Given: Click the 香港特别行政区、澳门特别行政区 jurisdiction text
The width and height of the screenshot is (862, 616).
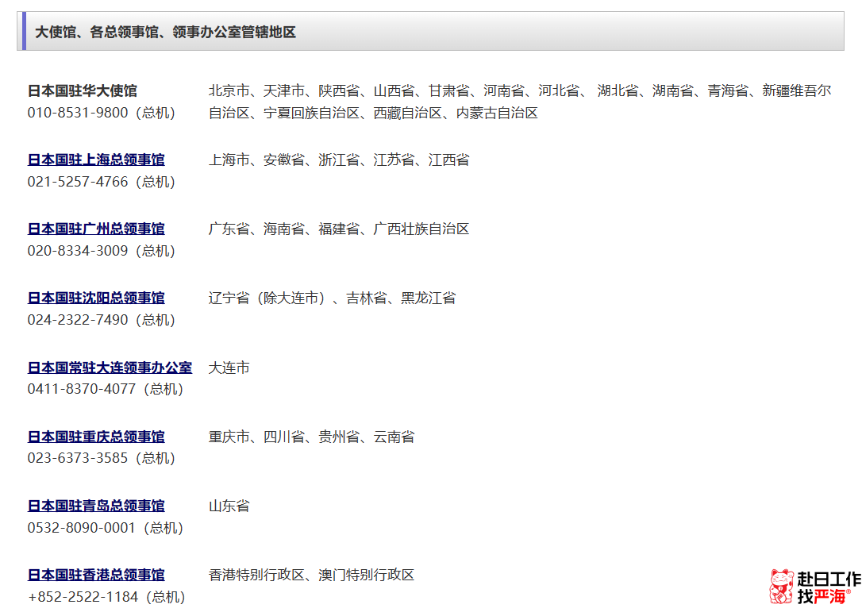Looking at the screenshot, I should (x=311, y=576).
